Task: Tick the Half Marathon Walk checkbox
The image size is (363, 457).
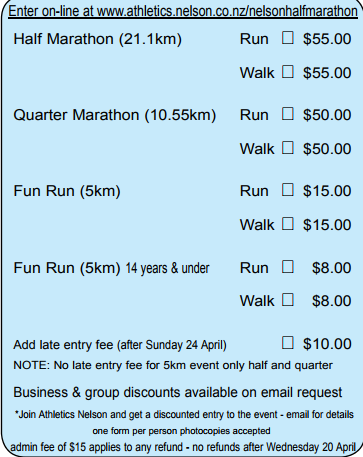Action: [x=288, y=72]
